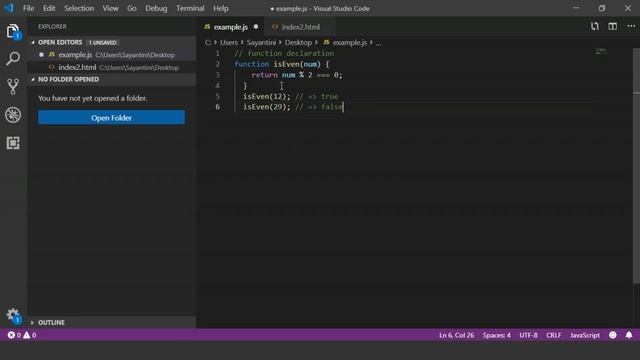
Task: Expand the Outline section
Action: point(32,322)
